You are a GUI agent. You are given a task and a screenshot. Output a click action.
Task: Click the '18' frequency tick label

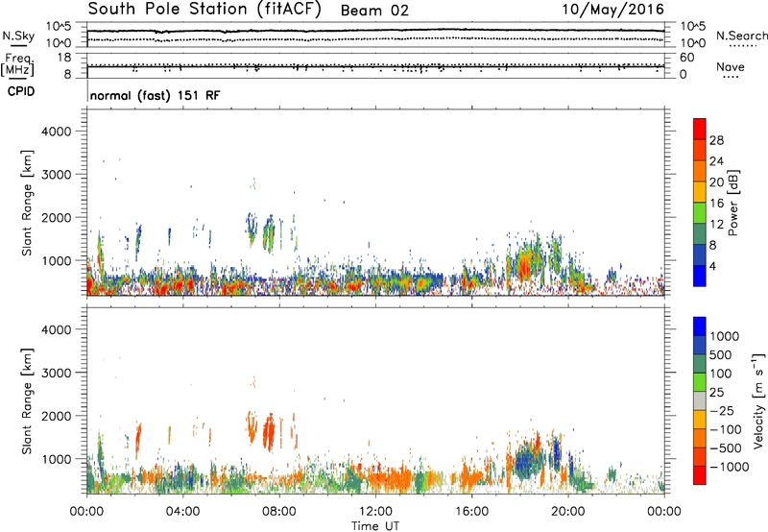(x=64, y=58)
